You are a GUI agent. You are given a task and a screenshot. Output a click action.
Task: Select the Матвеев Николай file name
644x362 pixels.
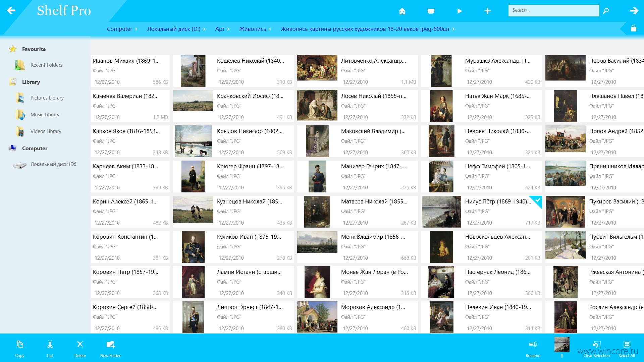coord(374,201)
